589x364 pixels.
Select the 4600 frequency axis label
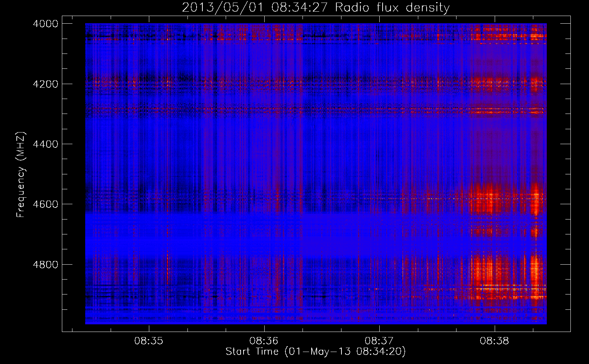(46, 204)
